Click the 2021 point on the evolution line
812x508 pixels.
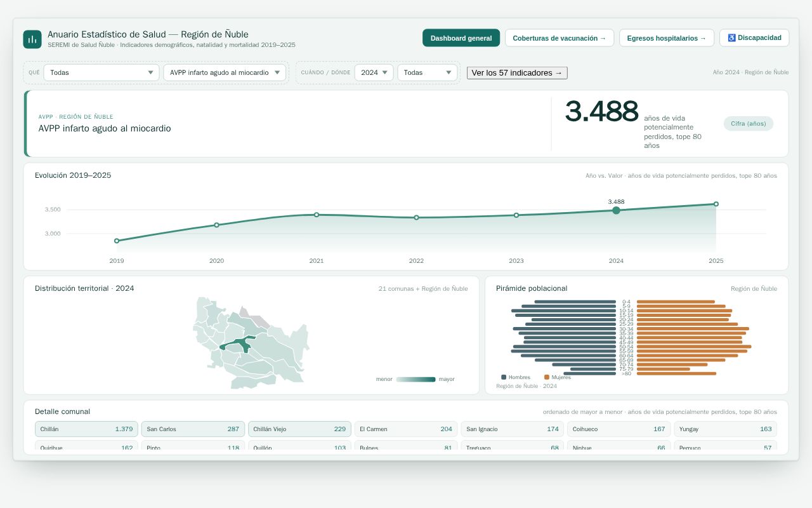pos(317,215)
